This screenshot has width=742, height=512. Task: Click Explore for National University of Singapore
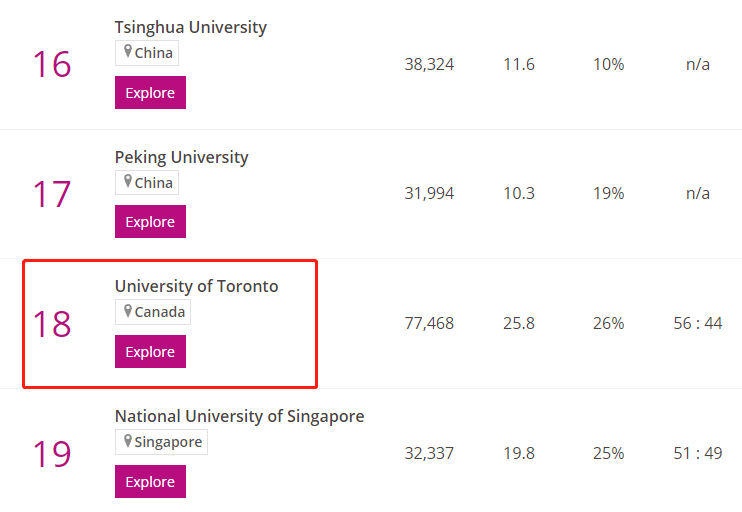pos(150,481)
